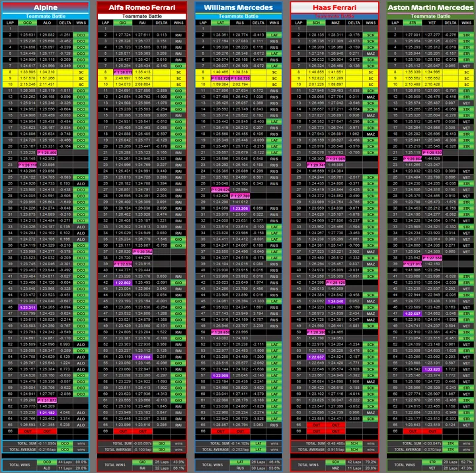Select the 29 Laps cell for STR
This screenshot has height=473, width=476.
[x=450, y=462]
